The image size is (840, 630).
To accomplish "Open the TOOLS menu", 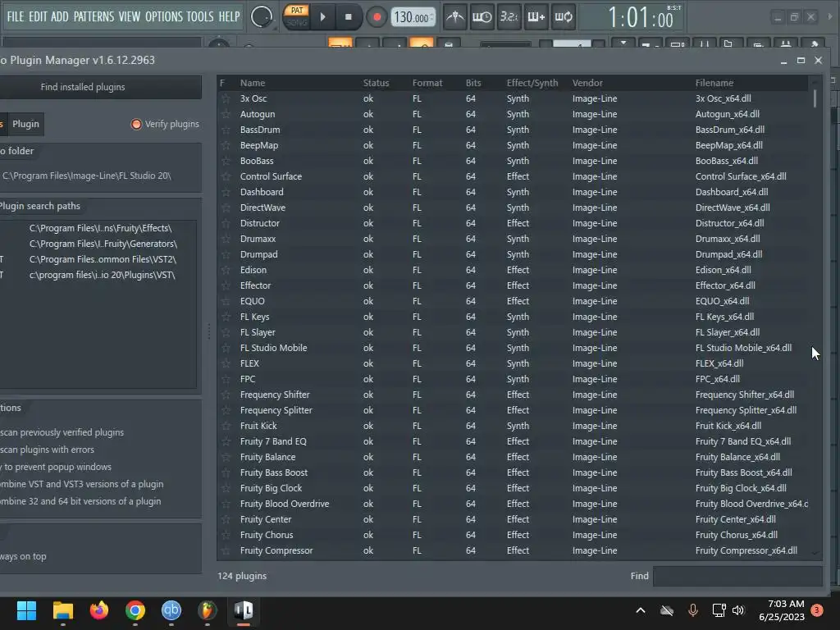I will coord(200,16).
